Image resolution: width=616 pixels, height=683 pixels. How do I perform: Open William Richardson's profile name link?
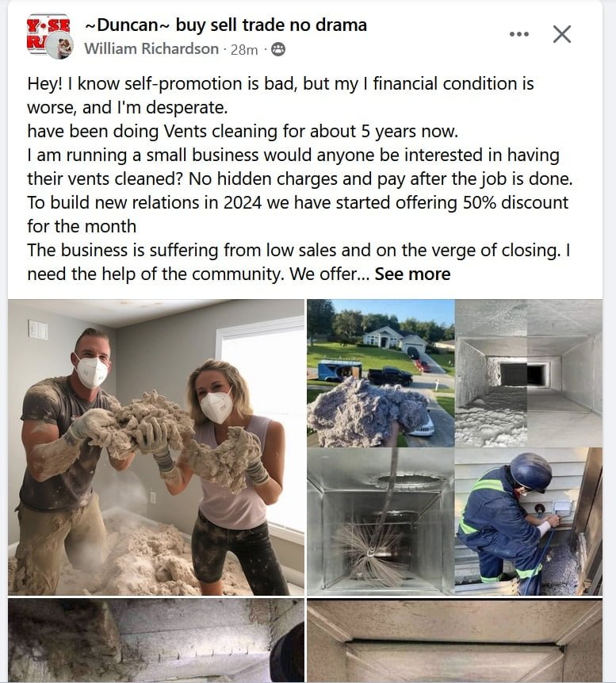[151, 49]
